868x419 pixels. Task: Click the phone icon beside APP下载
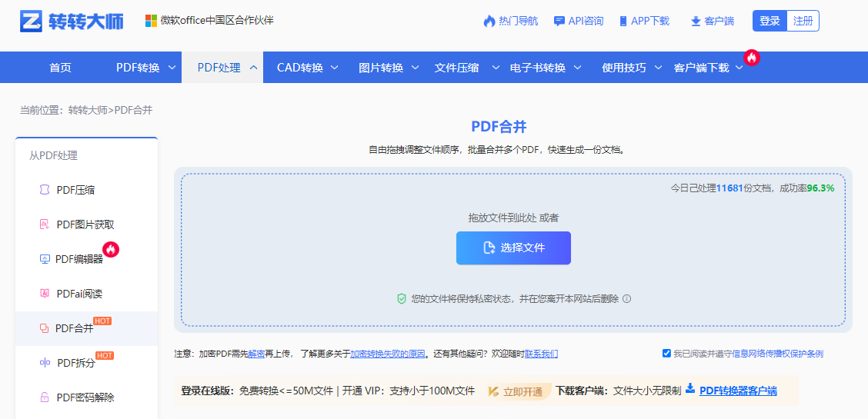pos(623,21)
